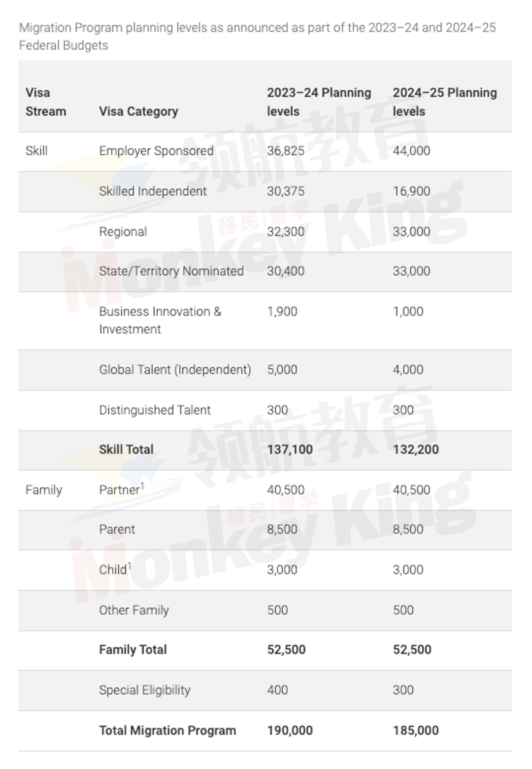
Task: Click the Visa Stream column header
Action: tap(45, 102)
